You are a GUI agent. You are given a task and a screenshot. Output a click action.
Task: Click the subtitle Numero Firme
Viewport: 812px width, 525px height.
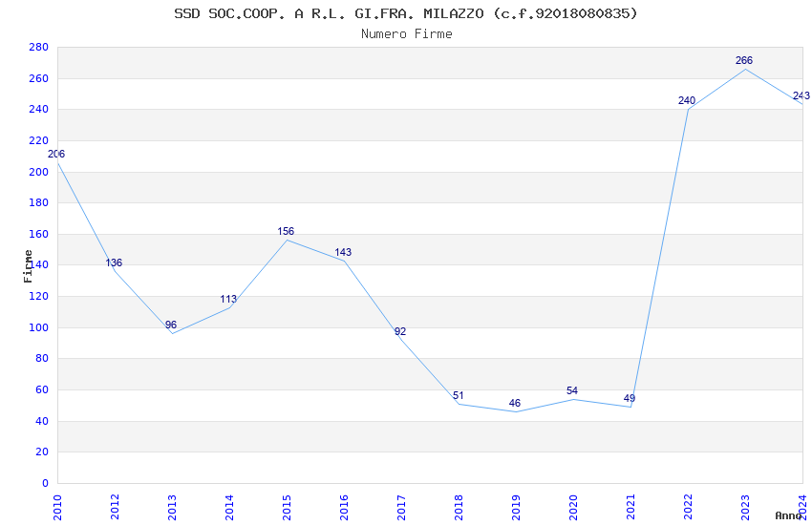click(x=407, y=34)
